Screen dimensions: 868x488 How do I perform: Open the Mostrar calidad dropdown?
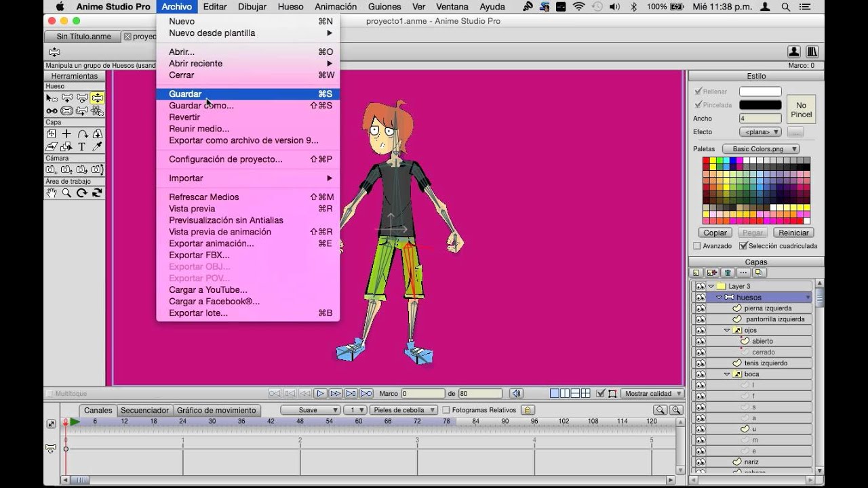[x=652, y=393]
